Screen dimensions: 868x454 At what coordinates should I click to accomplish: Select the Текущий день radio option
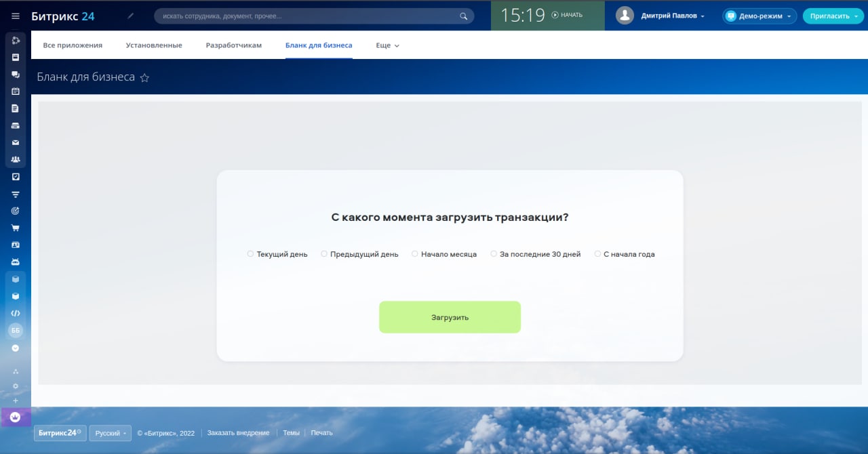pyautogui.click(x=250, y=254)
